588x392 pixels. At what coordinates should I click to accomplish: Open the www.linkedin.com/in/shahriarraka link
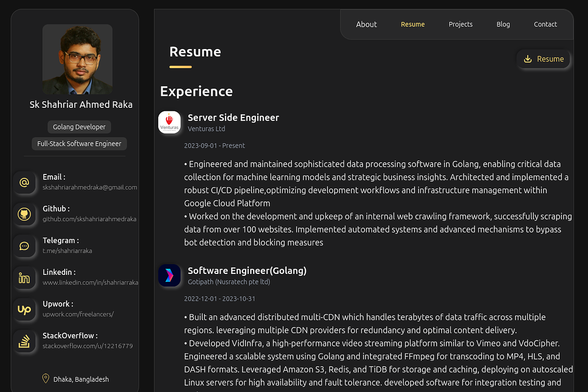(90, 282)
